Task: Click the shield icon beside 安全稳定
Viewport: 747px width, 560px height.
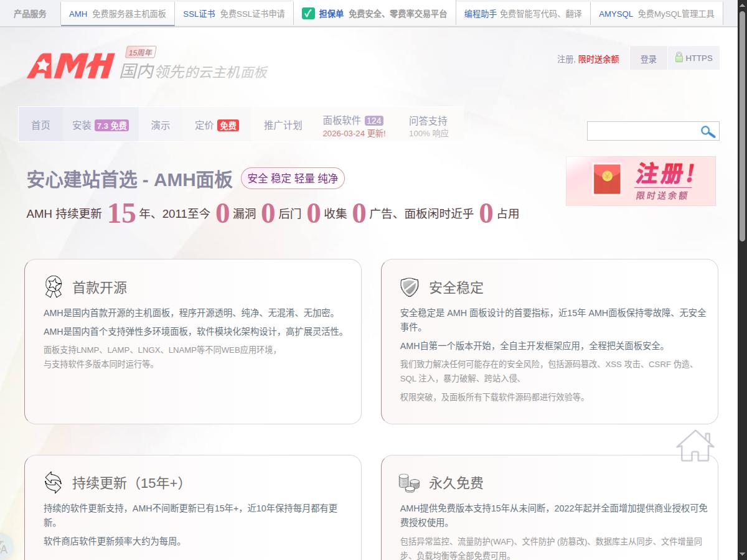Action: (409, 287)
